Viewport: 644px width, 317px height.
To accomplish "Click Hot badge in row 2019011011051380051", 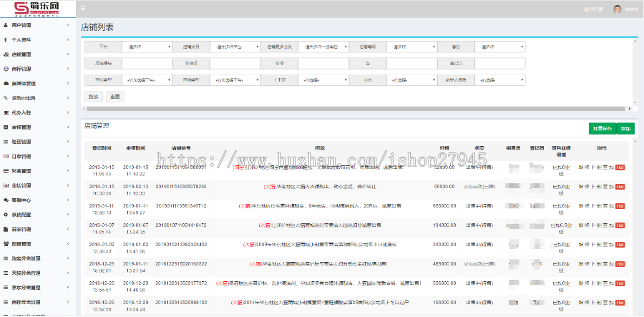I will [620, 167].
